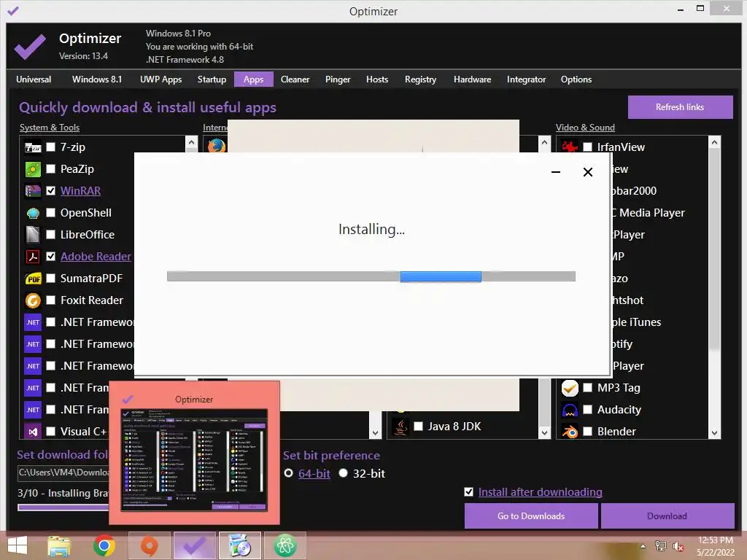Click the Adobe Reader PDF icon

point(33,257)
